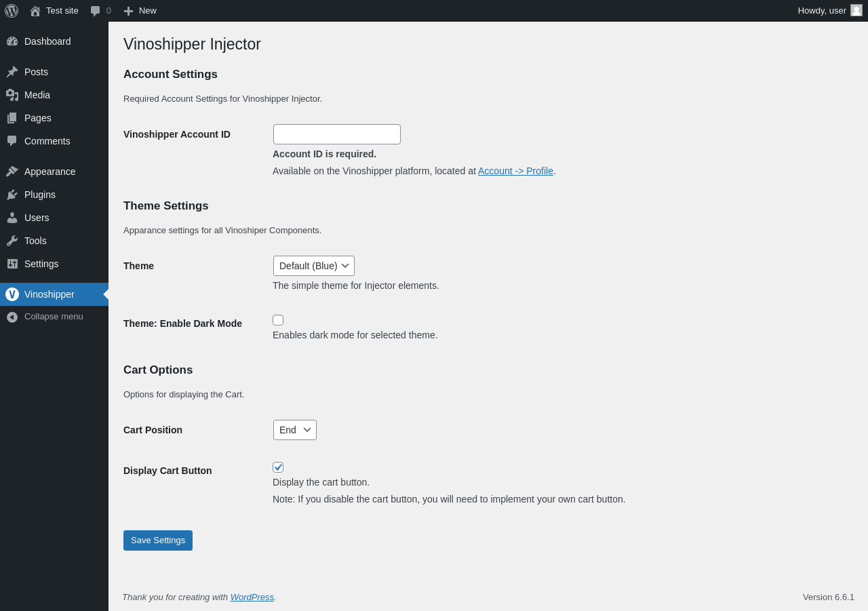This screenshot has height=611, width=868.
Task: Click the Theme: Enable Dark Mode label
Action: click(x=182, y=323)
